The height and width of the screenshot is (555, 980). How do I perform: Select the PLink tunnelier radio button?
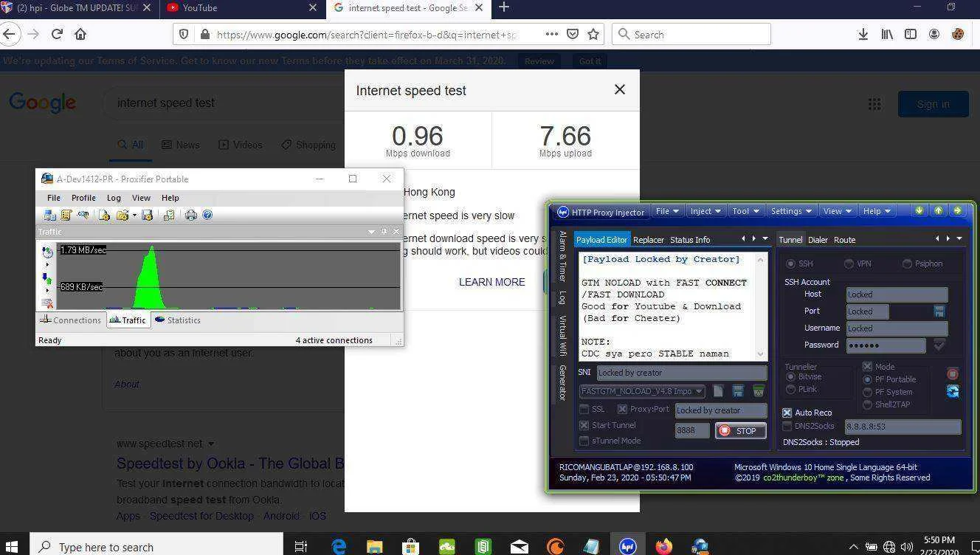(790, 389)
